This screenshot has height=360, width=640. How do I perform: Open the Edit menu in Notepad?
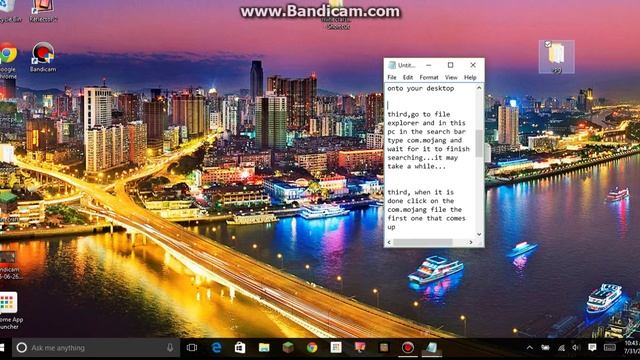click(x=408, y=77)
